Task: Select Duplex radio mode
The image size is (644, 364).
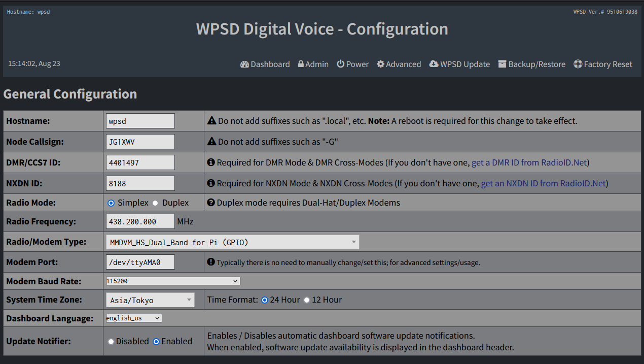Action: point(156,203)
